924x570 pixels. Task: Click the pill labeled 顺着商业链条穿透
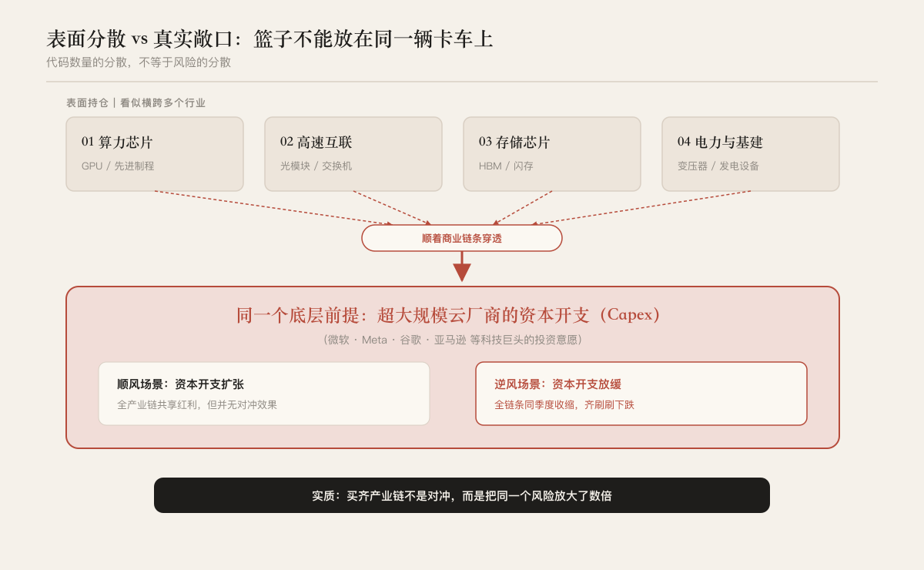pyautogui.click(x=462, y=238)
